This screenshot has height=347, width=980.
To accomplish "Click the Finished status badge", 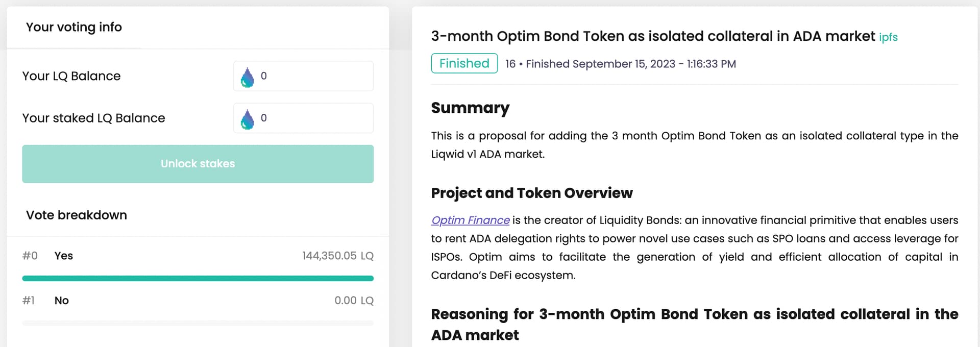I will click(x=464, y=63).
